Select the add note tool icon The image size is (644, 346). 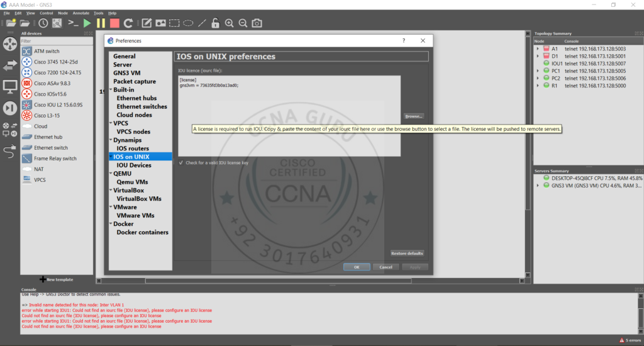pos(147,23)
